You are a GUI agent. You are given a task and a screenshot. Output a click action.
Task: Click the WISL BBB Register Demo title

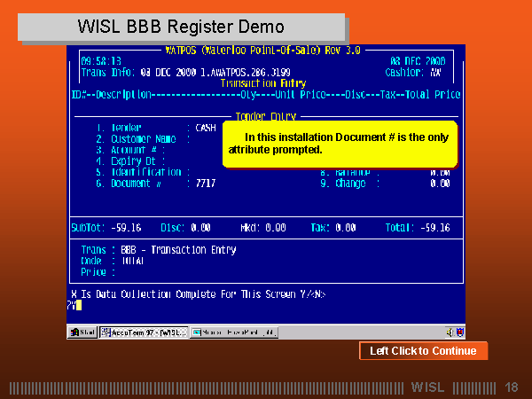[181, 27]
